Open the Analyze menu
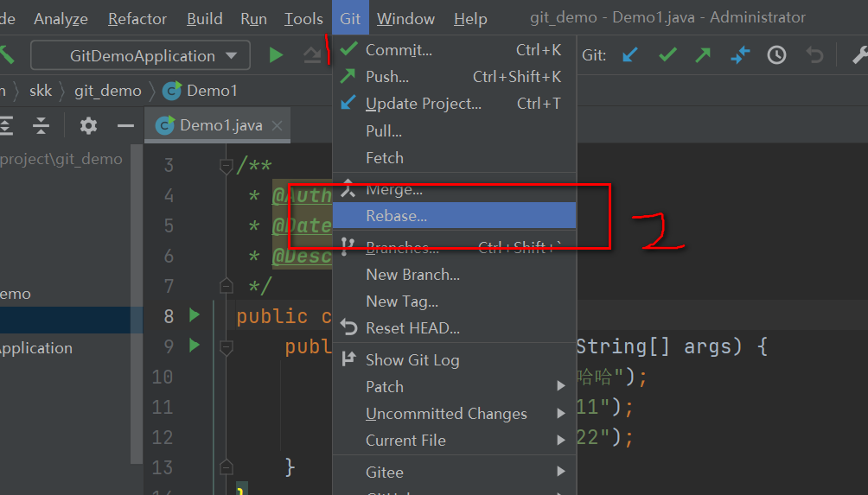868x495 pixels. [61, 18]
